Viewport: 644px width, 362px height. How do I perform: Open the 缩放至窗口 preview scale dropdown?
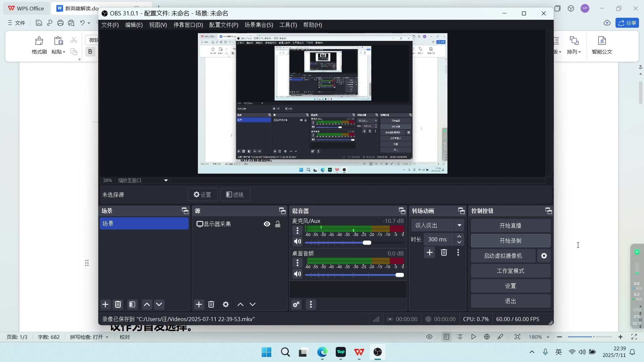pyautogui.click(x=166, y=180)
